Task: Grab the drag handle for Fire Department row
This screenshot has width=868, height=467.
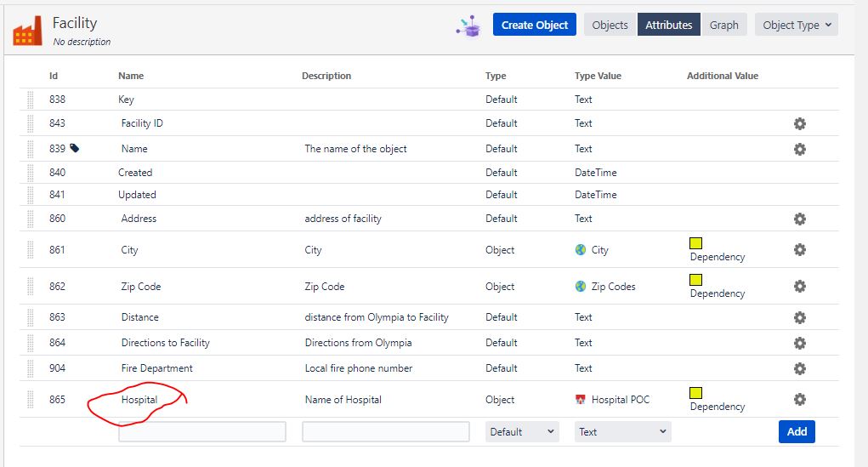Action: pyautogui.click(x=31, y=368)
